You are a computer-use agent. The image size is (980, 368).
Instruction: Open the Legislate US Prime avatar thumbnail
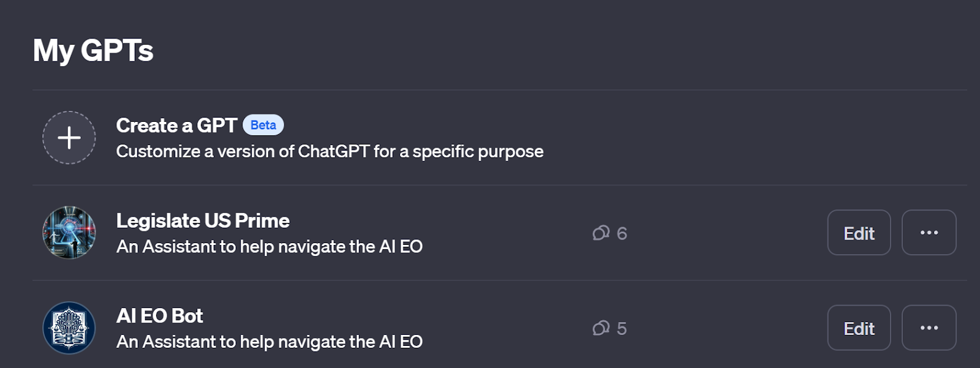[x=69, y=233]
